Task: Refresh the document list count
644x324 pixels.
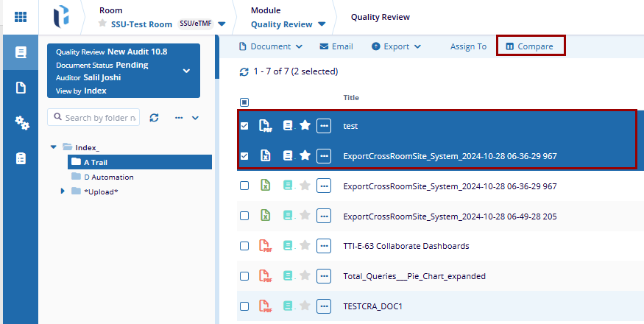Action: coord(244,72)
